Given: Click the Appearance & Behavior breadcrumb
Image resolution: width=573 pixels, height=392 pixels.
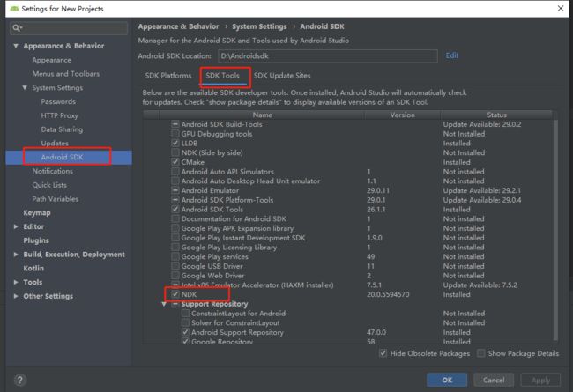Looking at the screenshot, I should click(x=178, y=26).
